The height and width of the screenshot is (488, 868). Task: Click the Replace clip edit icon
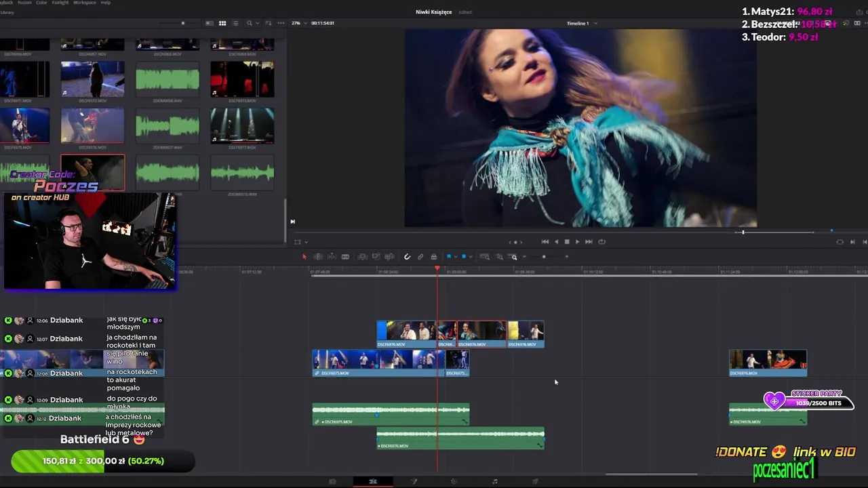coord(389,257)
